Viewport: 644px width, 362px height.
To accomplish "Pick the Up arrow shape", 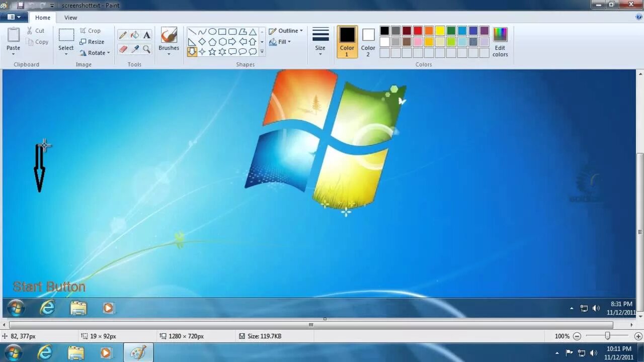I will click(253, 42).
